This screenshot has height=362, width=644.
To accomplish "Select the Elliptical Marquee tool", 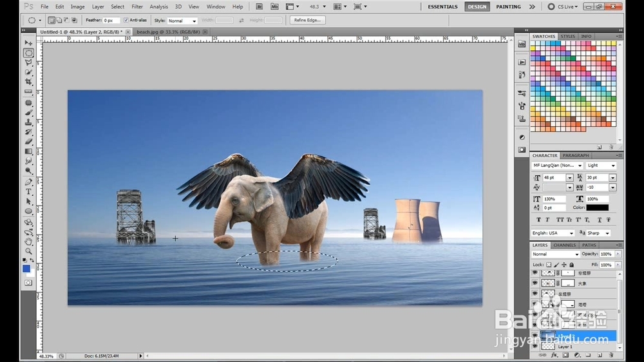I will [x=28, y=53].
